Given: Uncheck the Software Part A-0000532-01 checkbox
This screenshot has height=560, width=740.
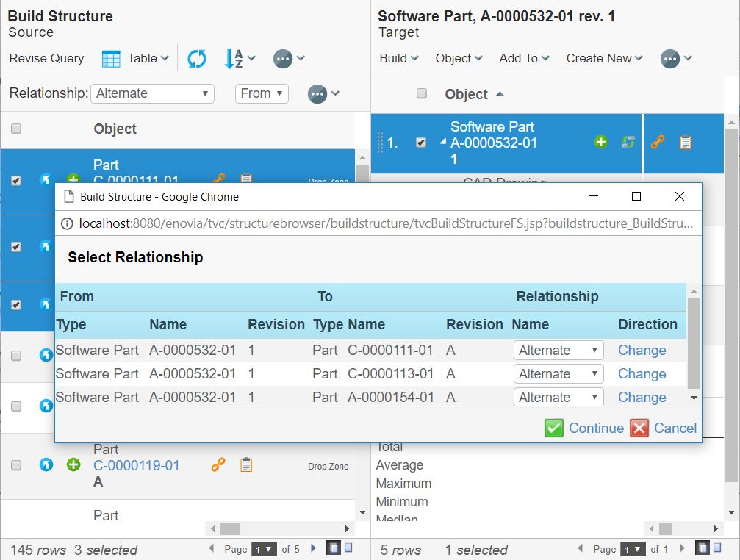Looking at the screenshot, I should tap(420, 143).
